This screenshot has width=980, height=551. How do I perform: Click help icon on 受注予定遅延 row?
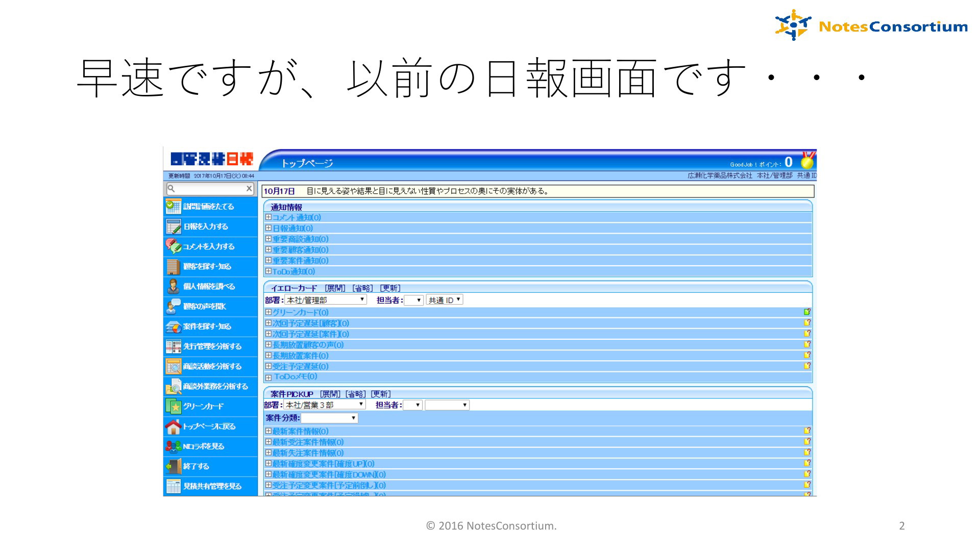[x=807, y=365]
